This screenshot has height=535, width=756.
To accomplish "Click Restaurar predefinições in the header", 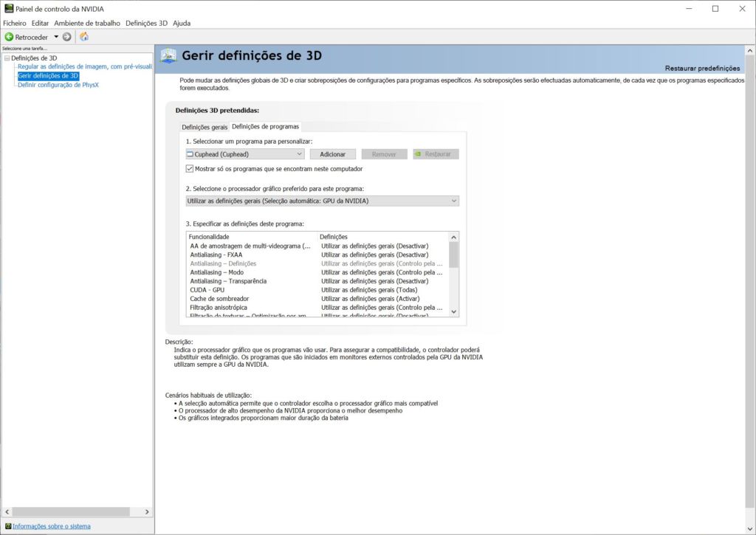I will coord(703,69).
